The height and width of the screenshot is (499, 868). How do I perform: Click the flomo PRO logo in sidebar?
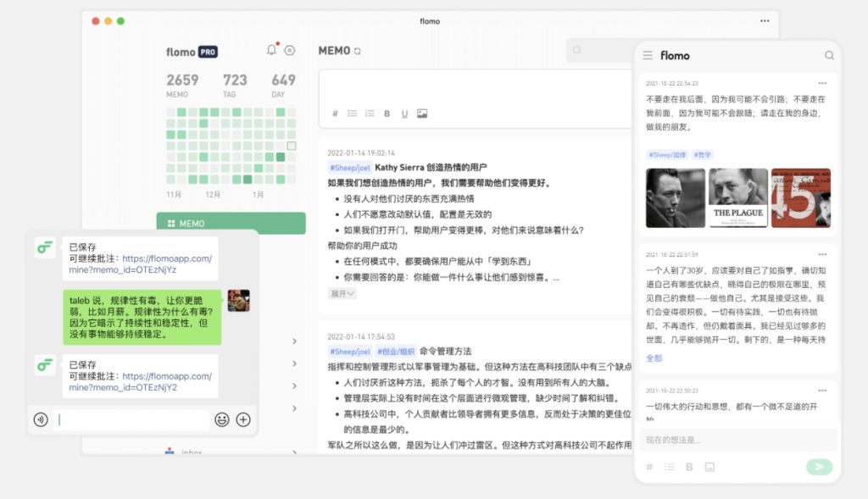tap(192, 52)
